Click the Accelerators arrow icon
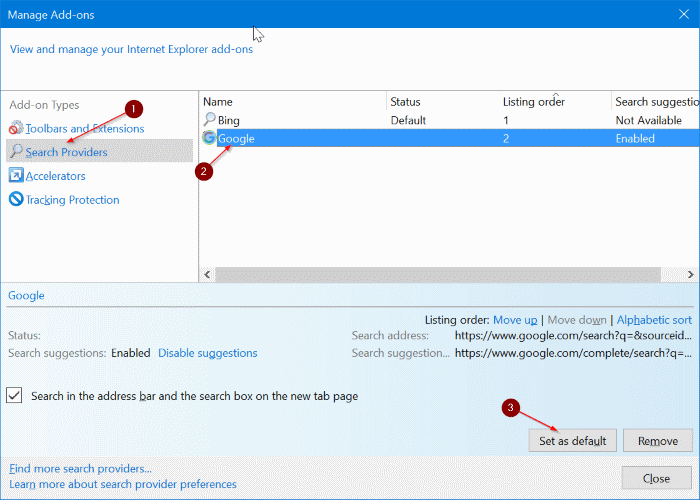Image resolution: width=700 pixels, height=500 pixels. (x=16, y=175)
